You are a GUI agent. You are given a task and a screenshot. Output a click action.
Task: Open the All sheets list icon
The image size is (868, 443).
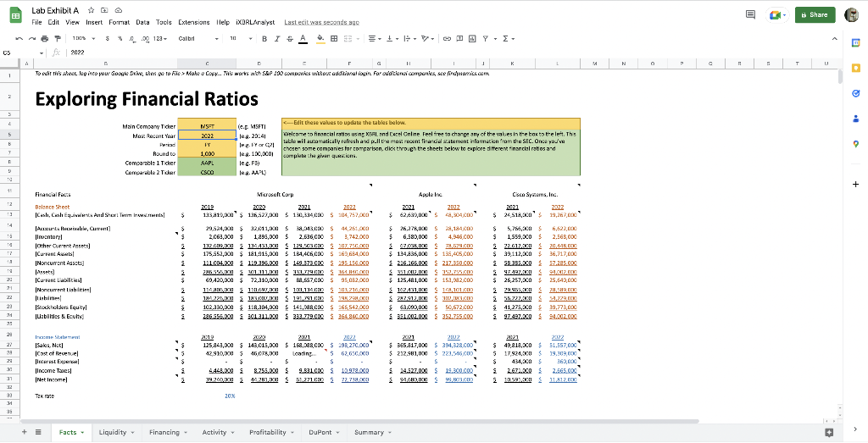(x=38, y=432)
